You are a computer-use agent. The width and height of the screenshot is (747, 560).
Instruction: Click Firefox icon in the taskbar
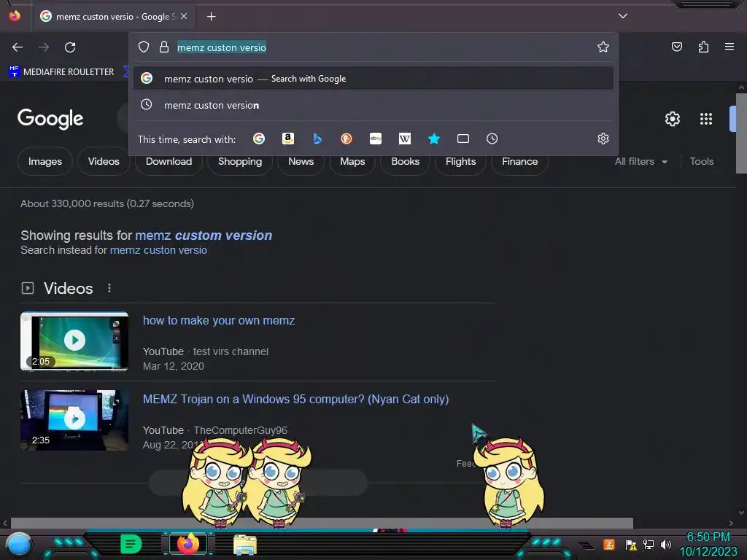click(188, 544)
